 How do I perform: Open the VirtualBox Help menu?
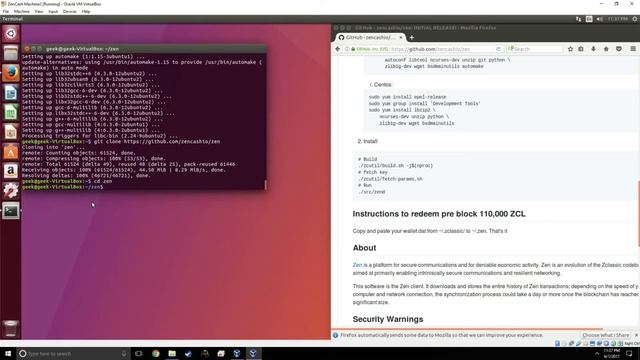[x=86, y=11]
